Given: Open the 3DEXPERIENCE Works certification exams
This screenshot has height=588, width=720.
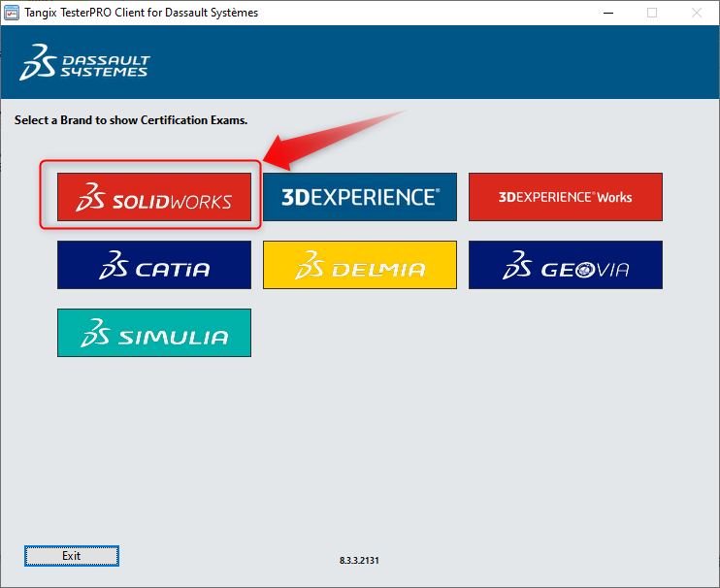Looking at the screenshot, I should (x=566, y=197).
